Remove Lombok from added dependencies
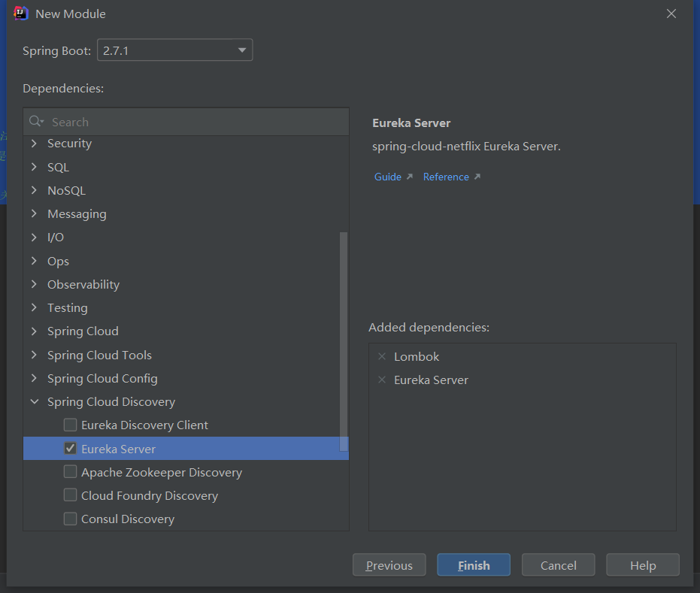Viewport: 700px width, 593px height. [x=382, y=357]
